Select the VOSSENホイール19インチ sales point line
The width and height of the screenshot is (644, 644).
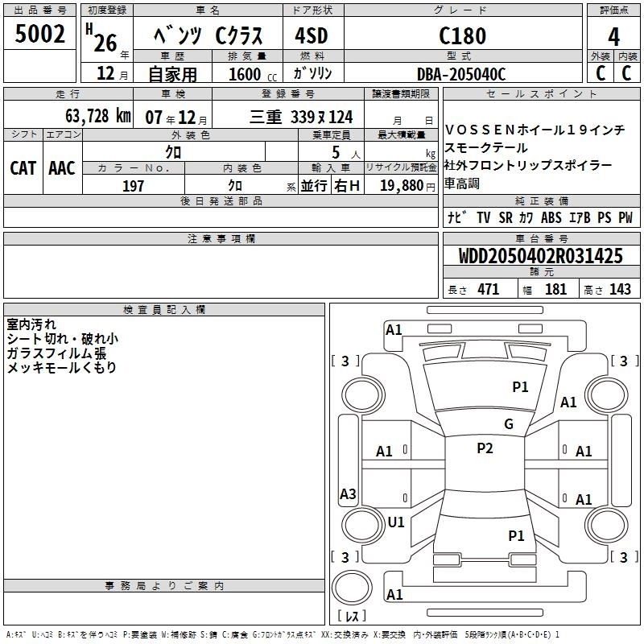pyautogui.click(x=535, y=130)
